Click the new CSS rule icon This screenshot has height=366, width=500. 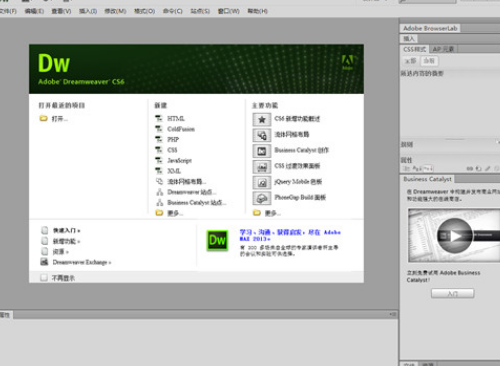coord(479,169)
